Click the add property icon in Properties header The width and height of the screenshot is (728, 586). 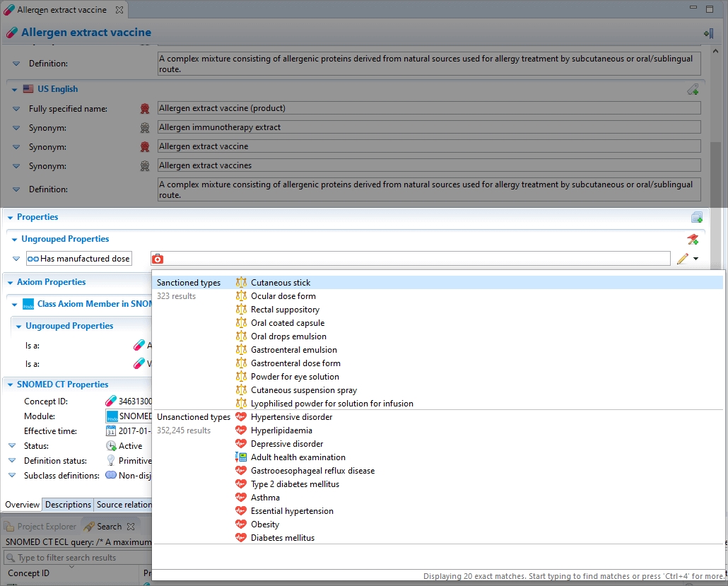(696, 218)
